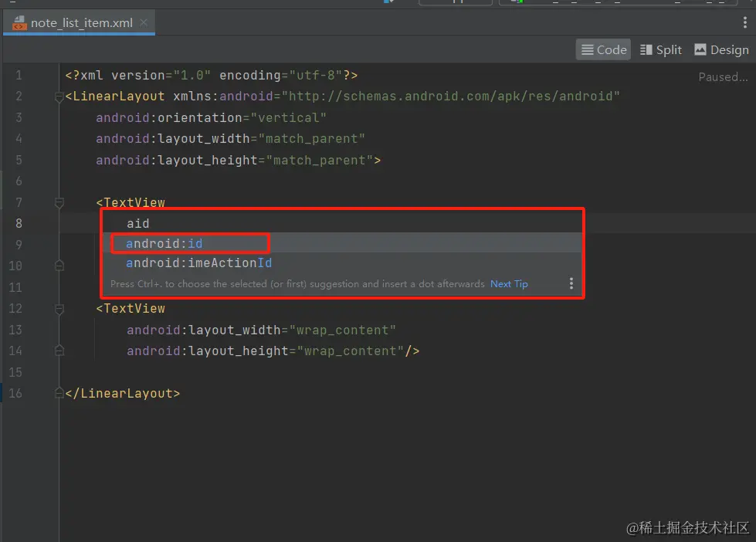Click line number 6 in the gutter
756x542 pixels.
pos(19,181)
